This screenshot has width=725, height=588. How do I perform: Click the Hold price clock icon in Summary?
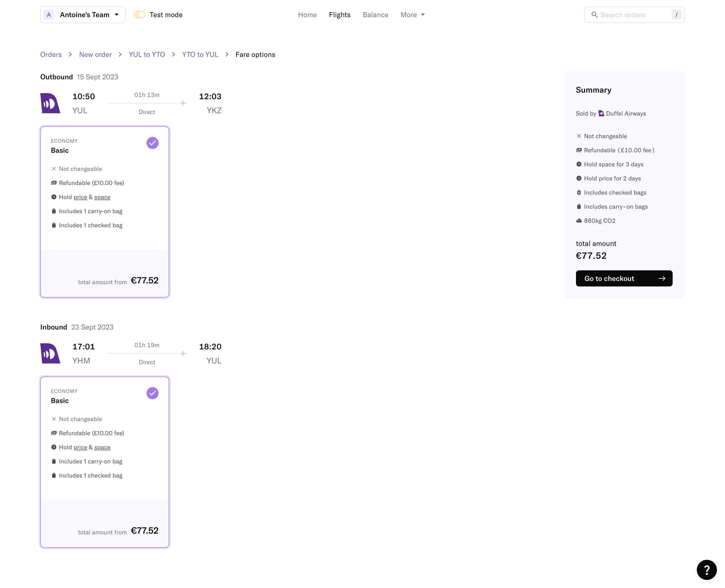(579, 178)
